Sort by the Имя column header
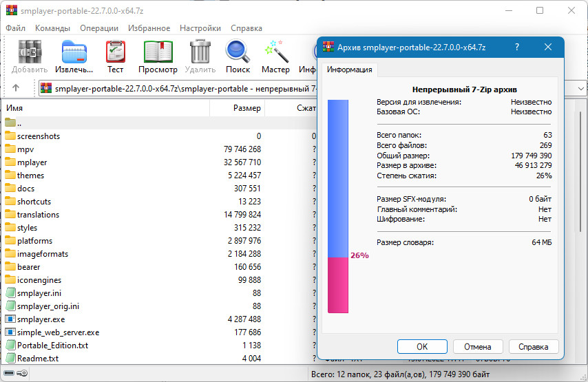This screenshot has width=588, height=382. pos(106,108)
